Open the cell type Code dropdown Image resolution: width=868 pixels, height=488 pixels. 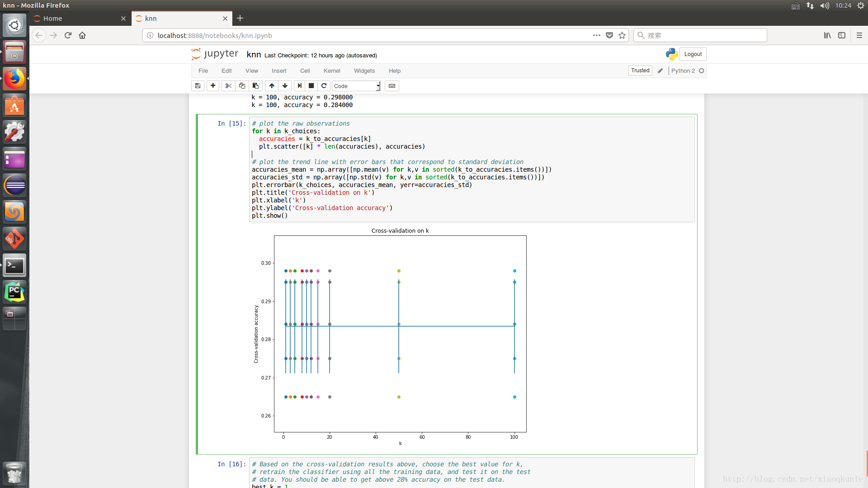[356, 86]
